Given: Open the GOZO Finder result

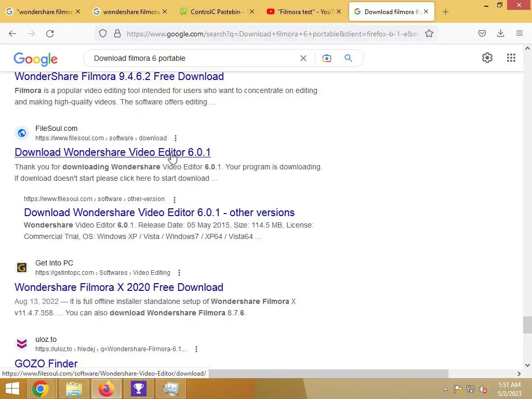Looking at the screenshot, I should 46,364.
